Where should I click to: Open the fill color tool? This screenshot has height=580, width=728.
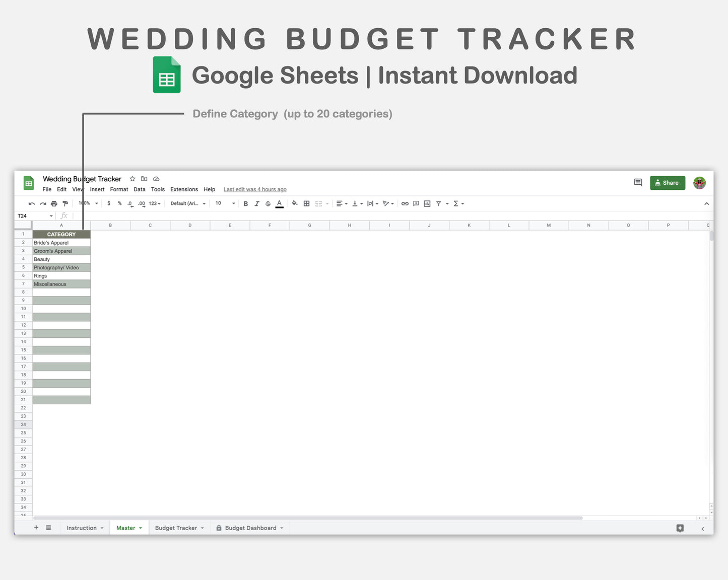[x=295, y=203]
